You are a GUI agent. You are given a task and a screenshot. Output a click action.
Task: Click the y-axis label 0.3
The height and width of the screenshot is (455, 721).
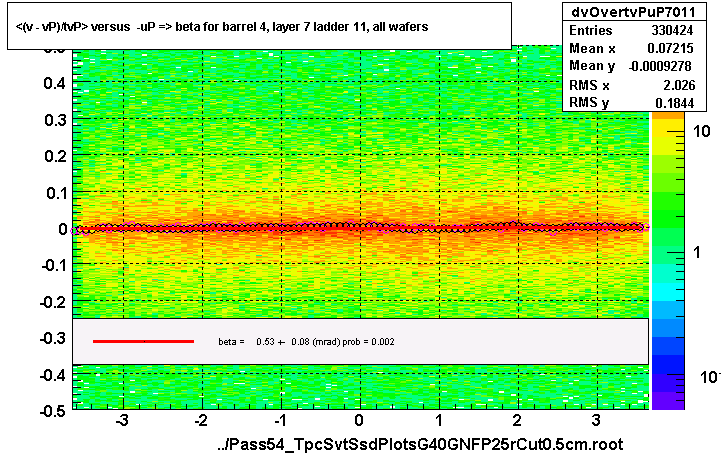pos(56,120)
